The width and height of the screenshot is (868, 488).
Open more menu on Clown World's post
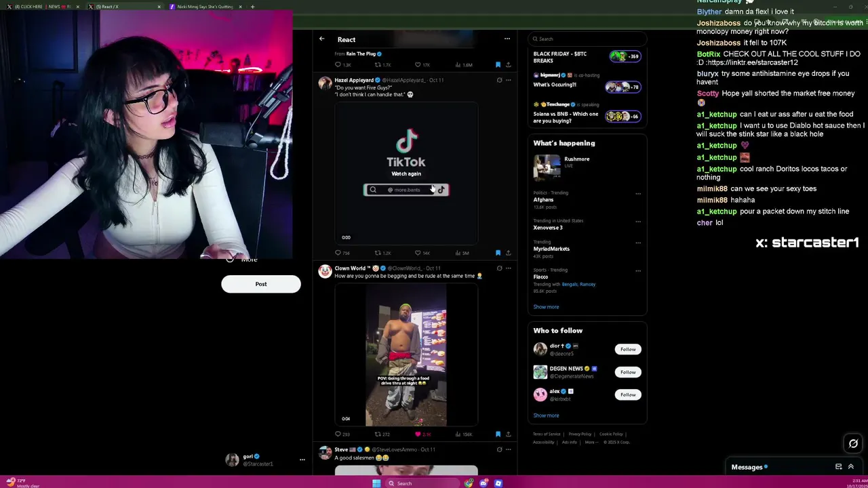click(508, 268)
